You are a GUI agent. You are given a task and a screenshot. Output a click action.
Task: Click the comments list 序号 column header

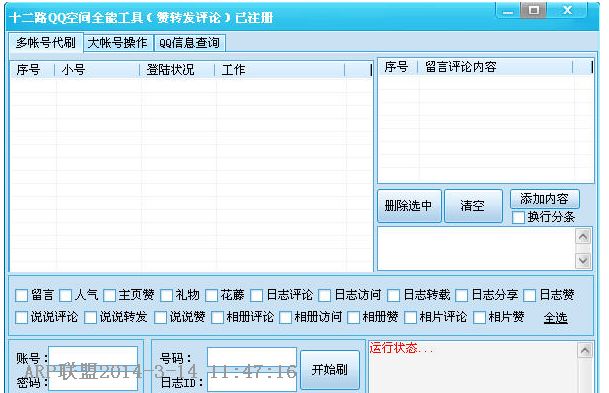[398, 67]
